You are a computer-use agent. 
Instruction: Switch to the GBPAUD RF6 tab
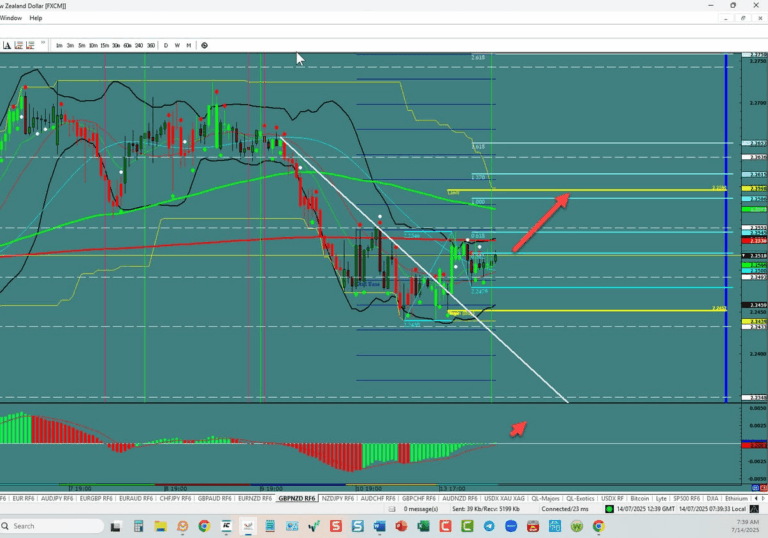pos(215,498)
